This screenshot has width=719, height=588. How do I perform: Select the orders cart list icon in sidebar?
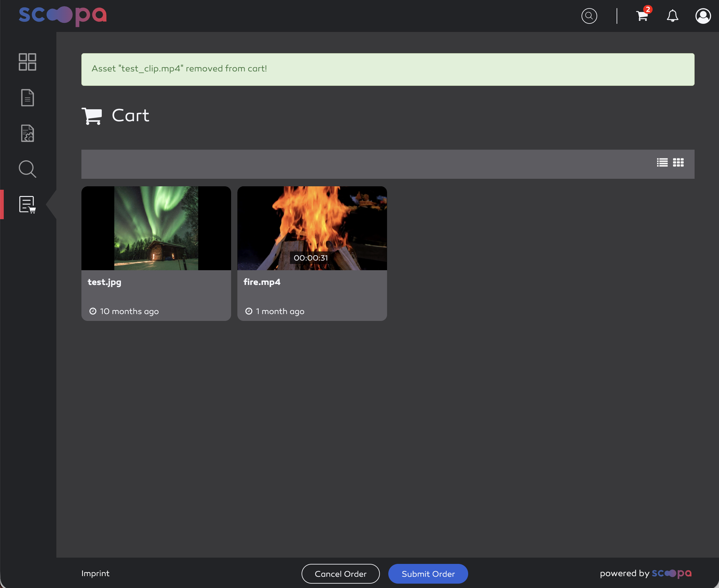tap(28, 204)
